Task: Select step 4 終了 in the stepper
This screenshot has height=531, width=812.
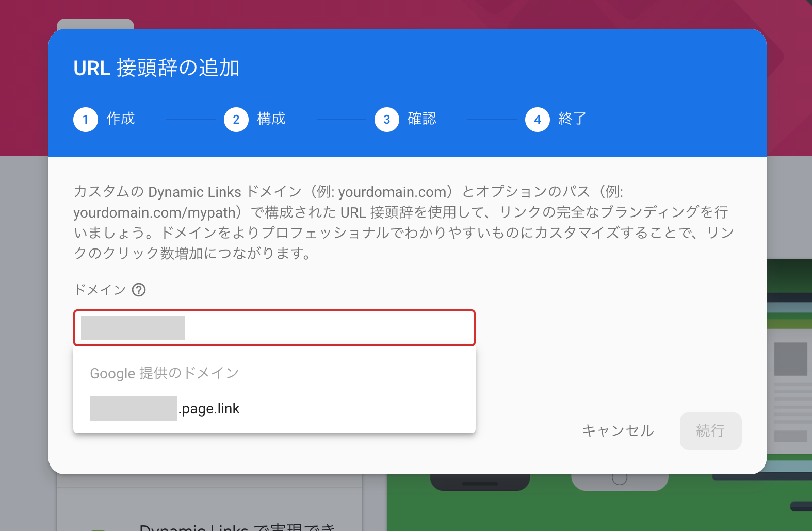Action: click(556, 119)
